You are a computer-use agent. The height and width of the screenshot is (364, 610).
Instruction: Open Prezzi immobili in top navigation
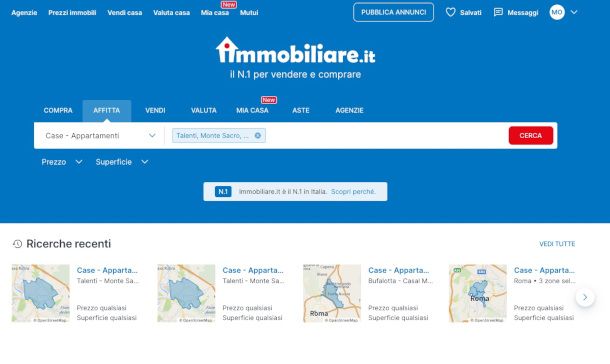click(x=72, y=12)
